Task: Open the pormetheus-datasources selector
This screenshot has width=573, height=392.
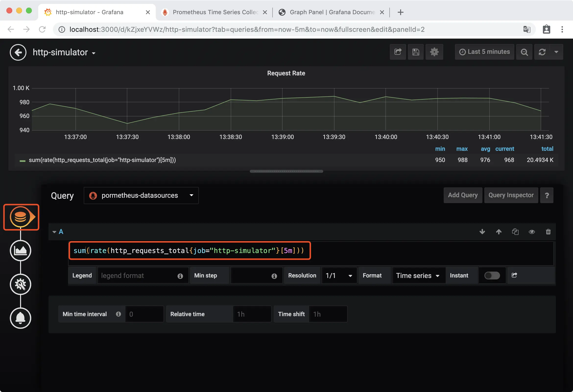Action: coord(141,195)
